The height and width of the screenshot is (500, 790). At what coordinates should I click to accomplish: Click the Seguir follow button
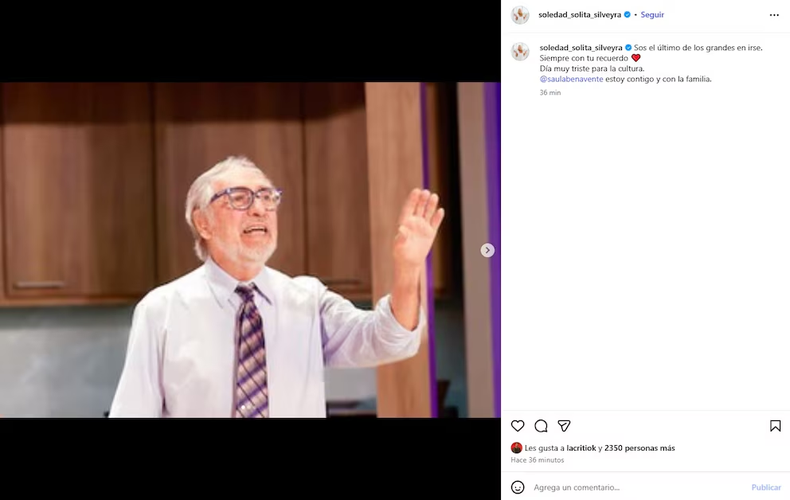click(652, 15)
